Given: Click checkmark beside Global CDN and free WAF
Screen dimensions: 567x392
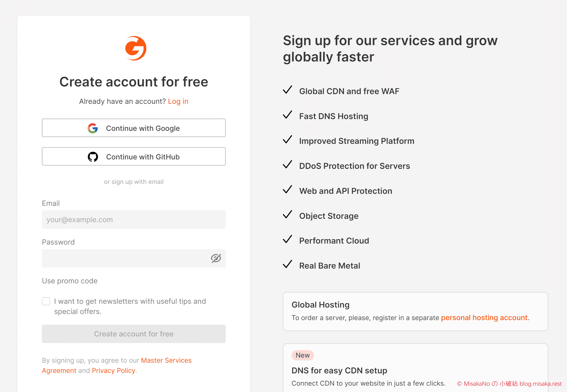Looking at the screenshot, I should (x=287, y=90).
